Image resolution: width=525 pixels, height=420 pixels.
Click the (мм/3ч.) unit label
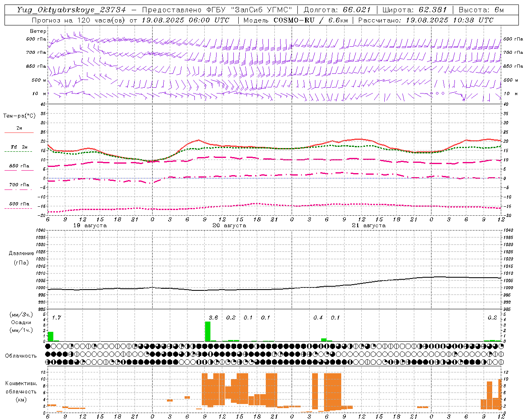[21, 315]
